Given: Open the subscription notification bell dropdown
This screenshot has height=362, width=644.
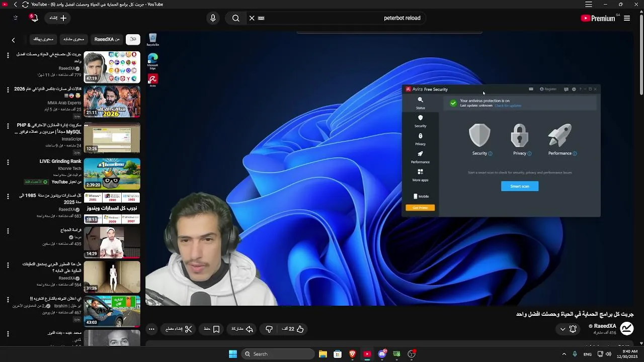Looking at the screenshot, I should [x=568, y=329].
